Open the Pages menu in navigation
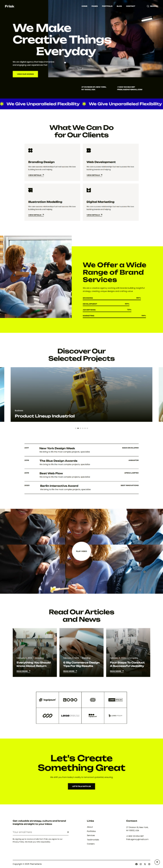The height and width of the screenshot is (868, 163). (95, 6)
